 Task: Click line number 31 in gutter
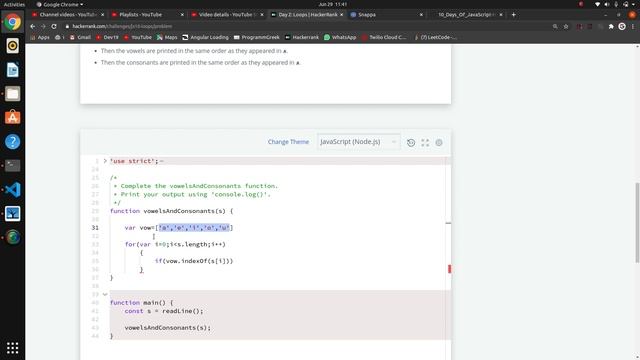[95, 228]
